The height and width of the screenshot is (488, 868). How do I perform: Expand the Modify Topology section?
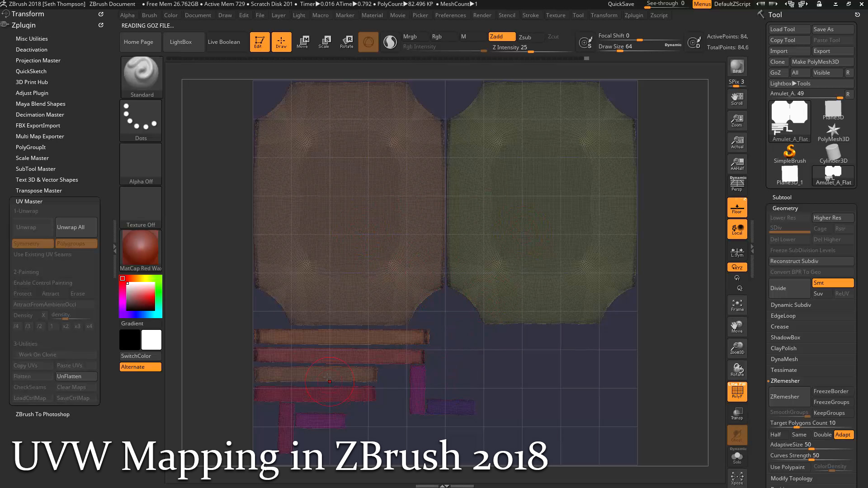click(791, 479)
